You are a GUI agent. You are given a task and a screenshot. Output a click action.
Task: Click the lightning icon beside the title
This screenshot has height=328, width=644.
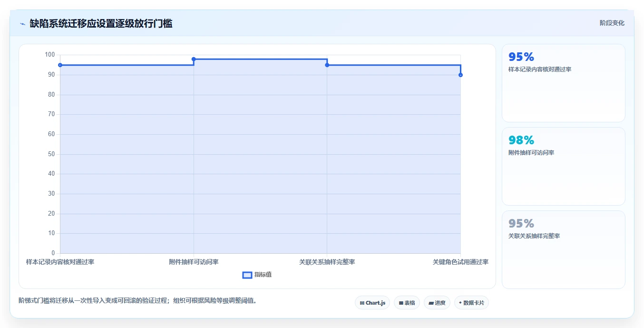(x=22, y=23)
